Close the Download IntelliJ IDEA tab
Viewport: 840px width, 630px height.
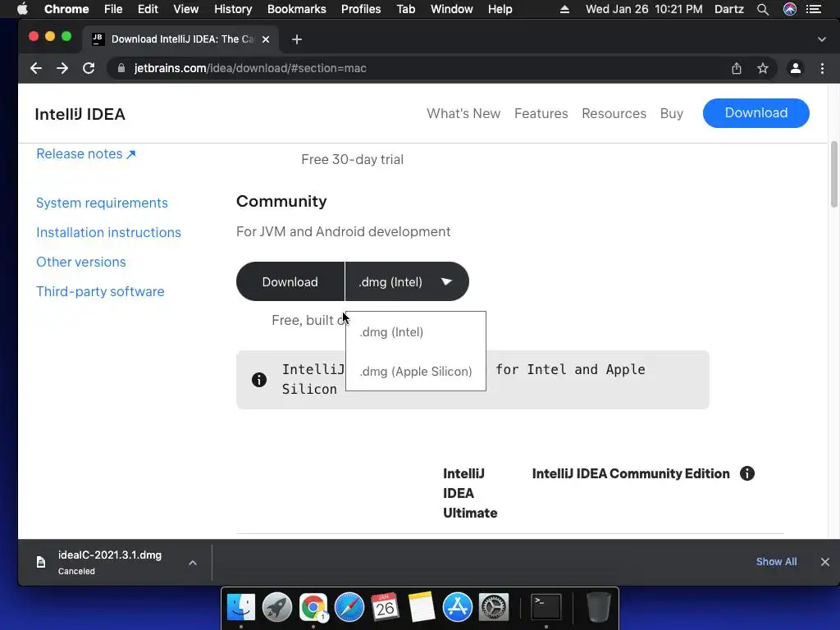point(266,39)
